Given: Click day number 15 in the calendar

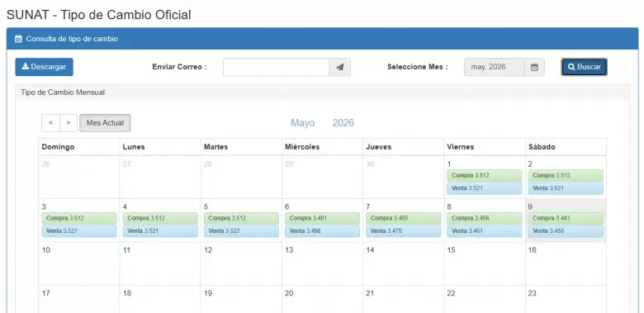Looking at the screenshot, I should tap(451, 249).
